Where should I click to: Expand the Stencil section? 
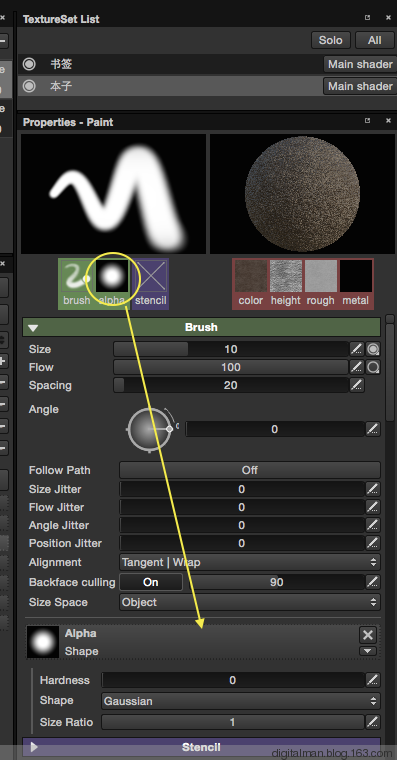(x=201, y=747)
